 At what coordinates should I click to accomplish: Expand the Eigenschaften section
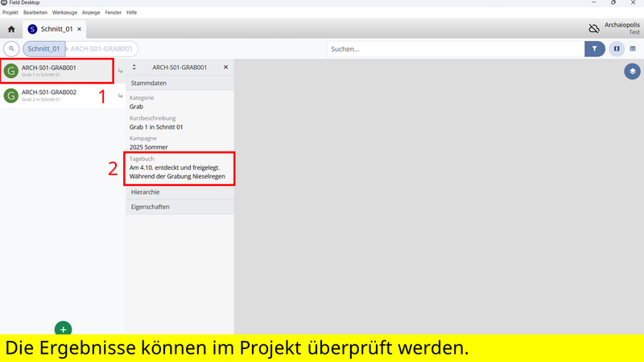click(x=180, y=208)
